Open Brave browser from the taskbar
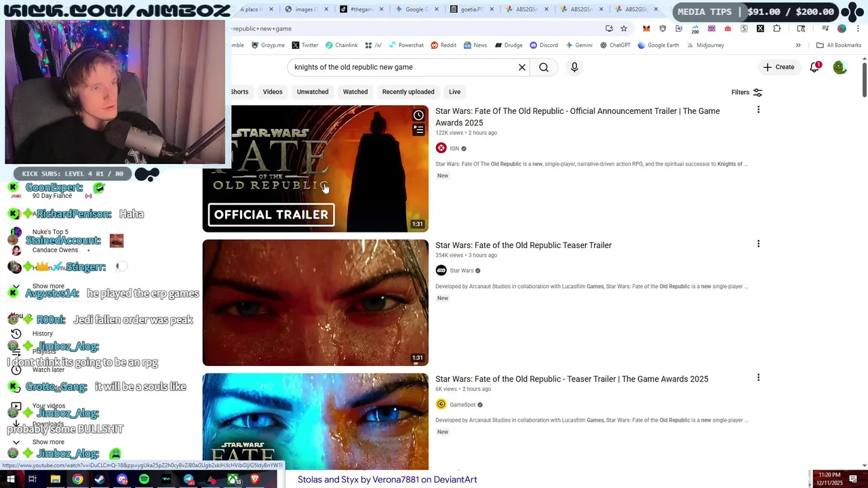 255,479
